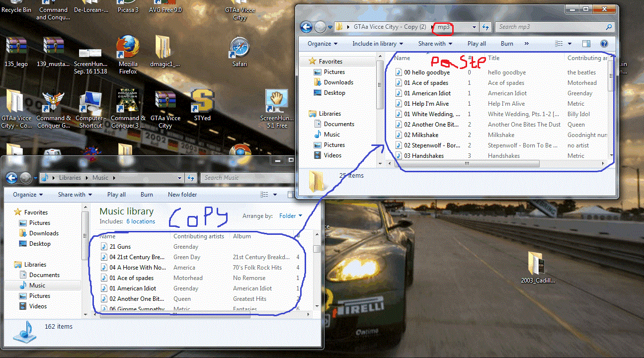Select Videos in mp3 window sidebar
This screenshot has height=358, width=644.
[332, 155]
